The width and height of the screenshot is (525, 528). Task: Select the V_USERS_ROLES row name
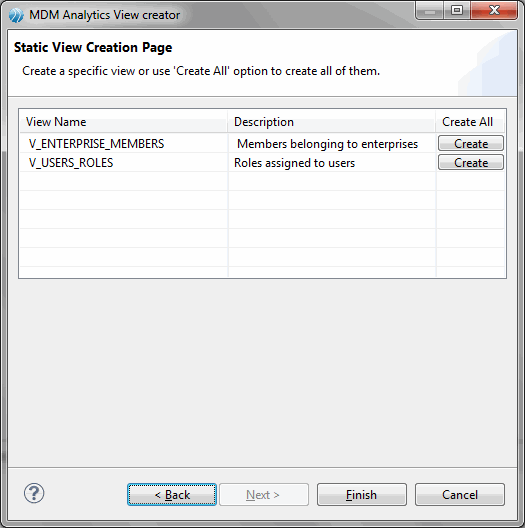click(71, 163)
